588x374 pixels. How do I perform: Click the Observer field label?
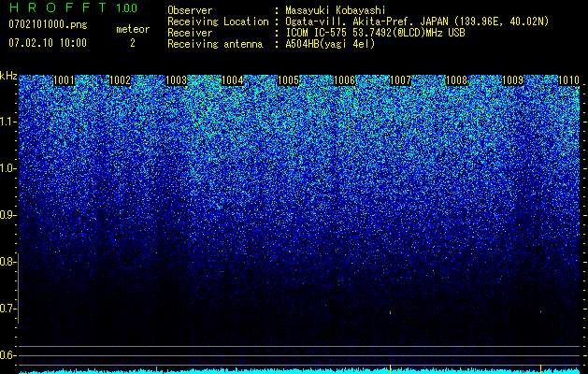[x=190, y=10]
